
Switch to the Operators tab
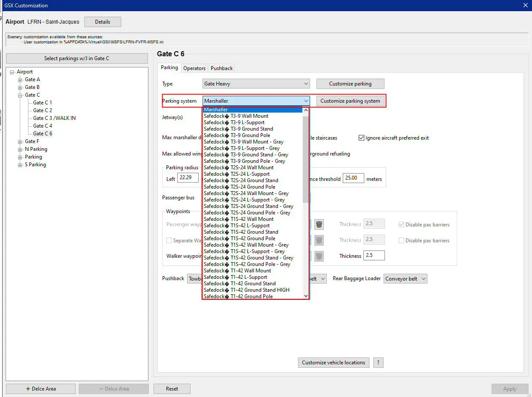[x=194, y=68]
